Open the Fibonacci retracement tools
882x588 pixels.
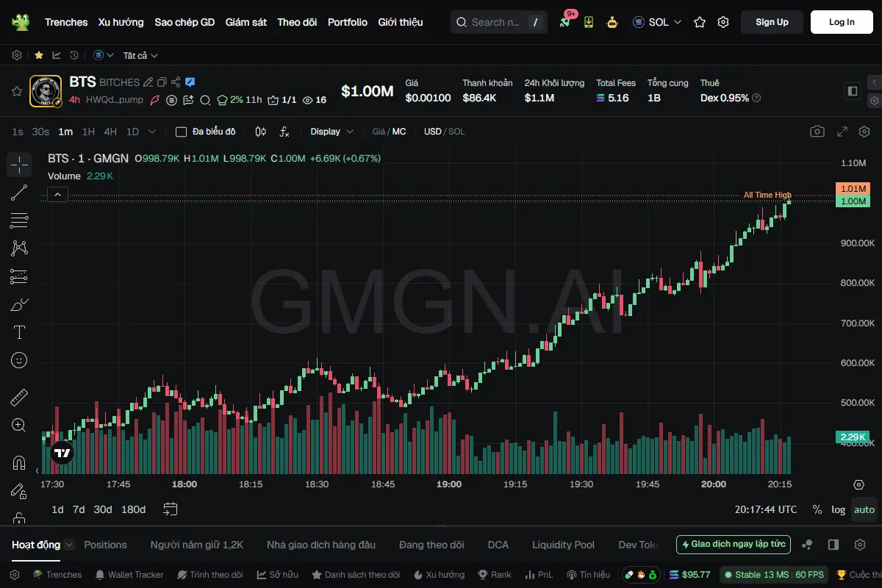coord(19,220)
